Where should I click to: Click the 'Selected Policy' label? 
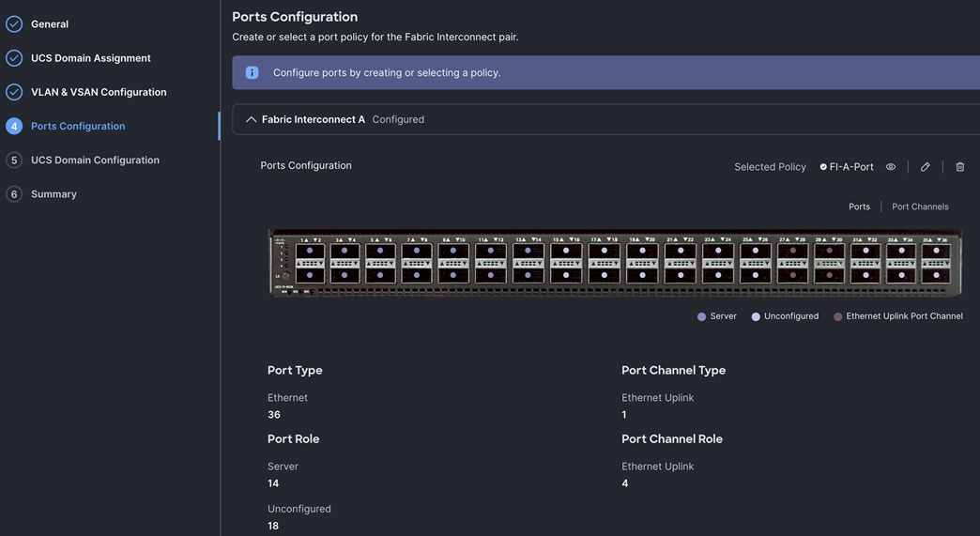click(x=770, y=167)
